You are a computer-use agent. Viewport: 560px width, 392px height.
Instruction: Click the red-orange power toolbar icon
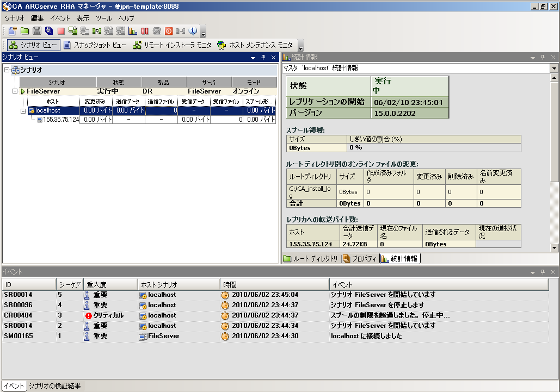(x=169, y=31)
